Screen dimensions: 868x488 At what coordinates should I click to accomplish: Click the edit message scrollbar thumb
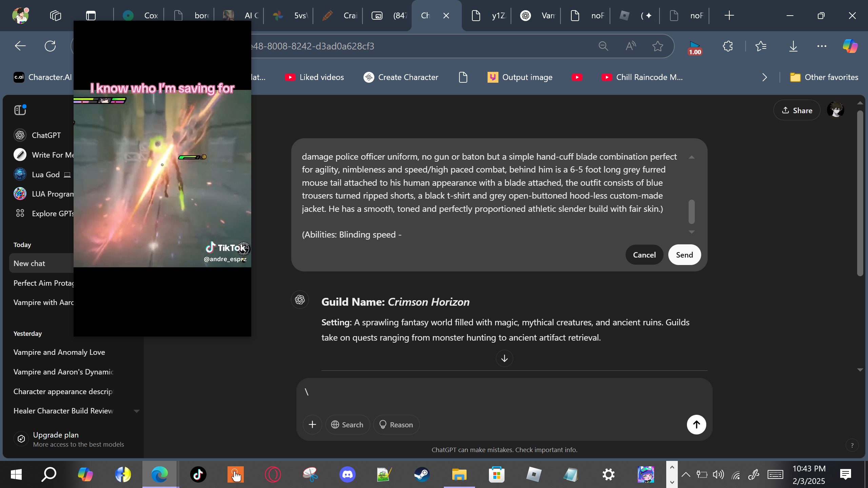(x=692, y=211)
